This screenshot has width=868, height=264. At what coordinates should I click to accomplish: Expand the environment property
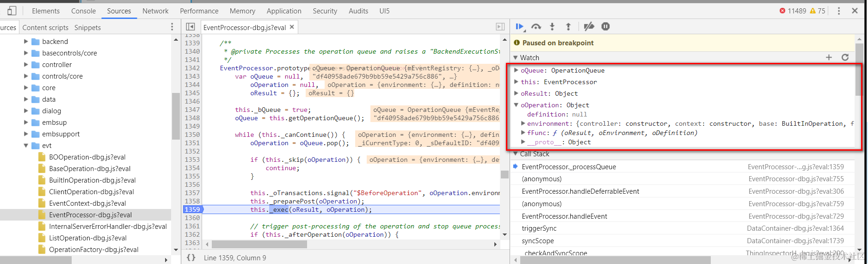pos(523,123)
